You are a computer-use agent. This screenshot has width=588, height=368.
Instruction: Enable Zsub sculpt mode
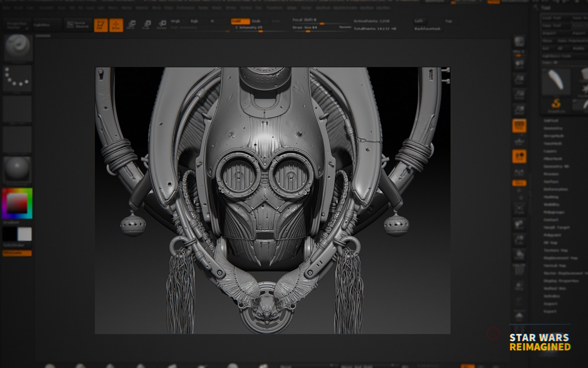click(x=256, y=21)
